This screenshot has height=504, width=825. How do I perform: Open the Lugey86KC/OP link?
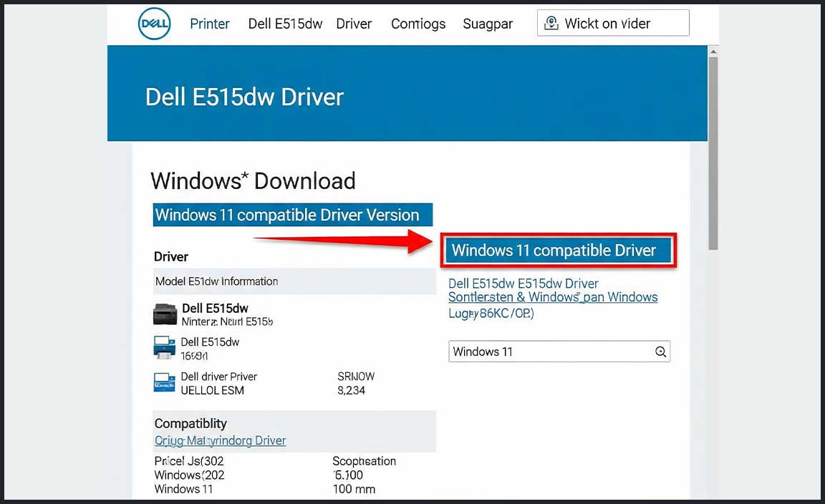[491, 314]
